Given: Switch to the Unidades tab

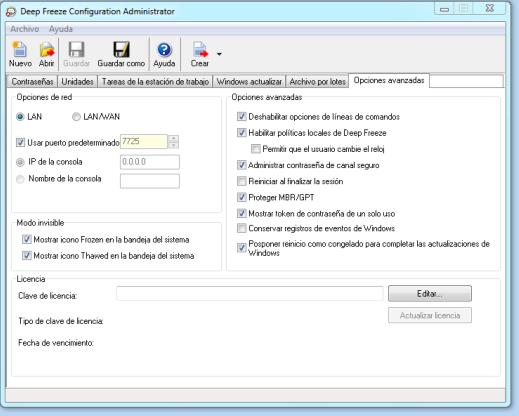Looking at the screenshot, I should [x=77, y=82].
